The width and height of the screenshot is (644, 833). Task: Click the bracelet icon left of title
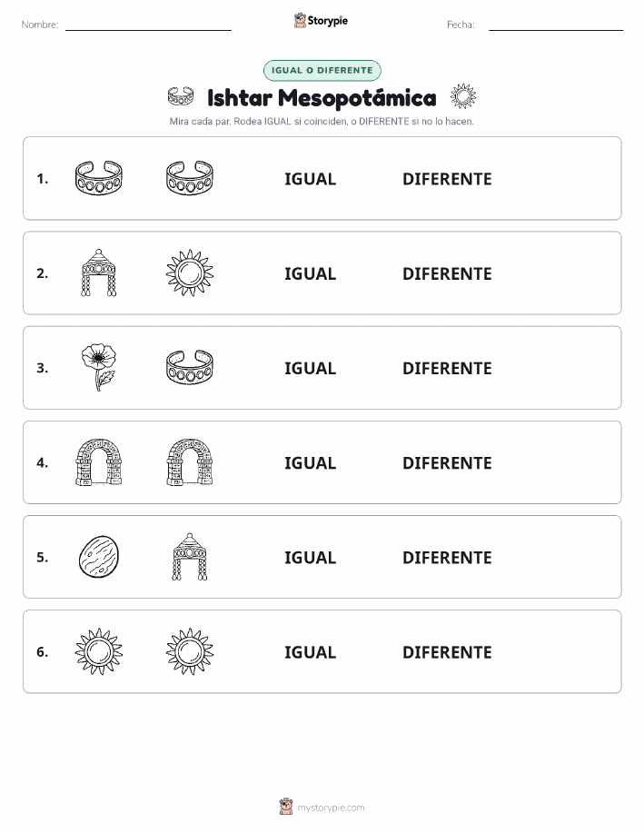click(181, 96)
